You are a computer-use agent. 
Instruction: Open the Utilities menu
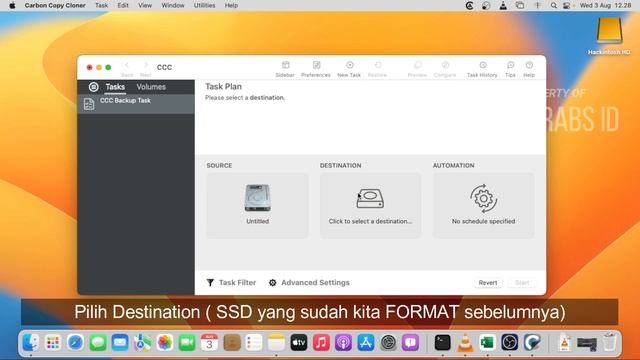(x=204, y=5)
